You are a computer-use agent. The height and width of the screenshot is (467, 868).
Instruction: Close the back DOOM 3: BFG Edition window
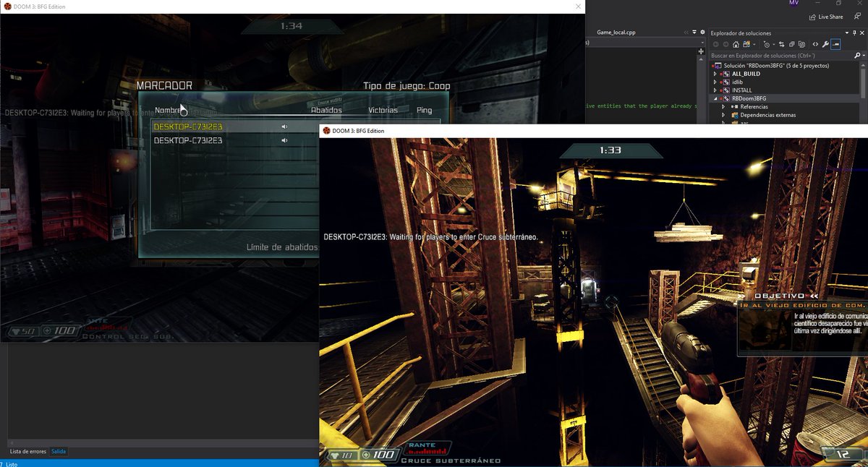(x=577, y=6)
